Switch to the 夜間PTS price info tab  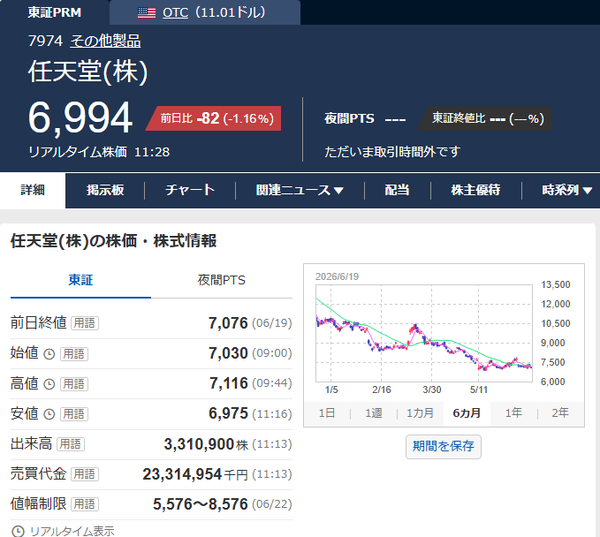pyautogui.click(x=222, y=280)
